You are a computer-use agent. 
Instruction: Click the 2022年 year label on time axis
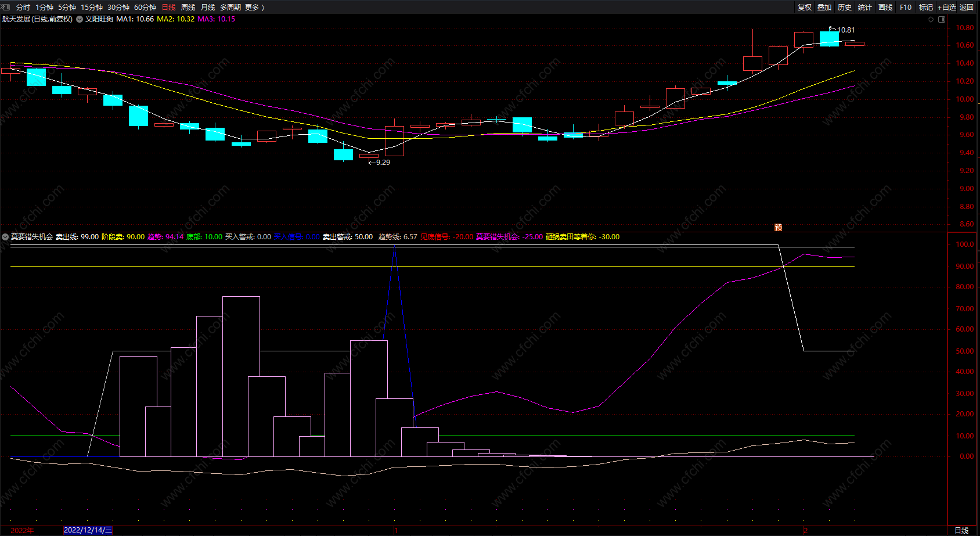[23, 531]
